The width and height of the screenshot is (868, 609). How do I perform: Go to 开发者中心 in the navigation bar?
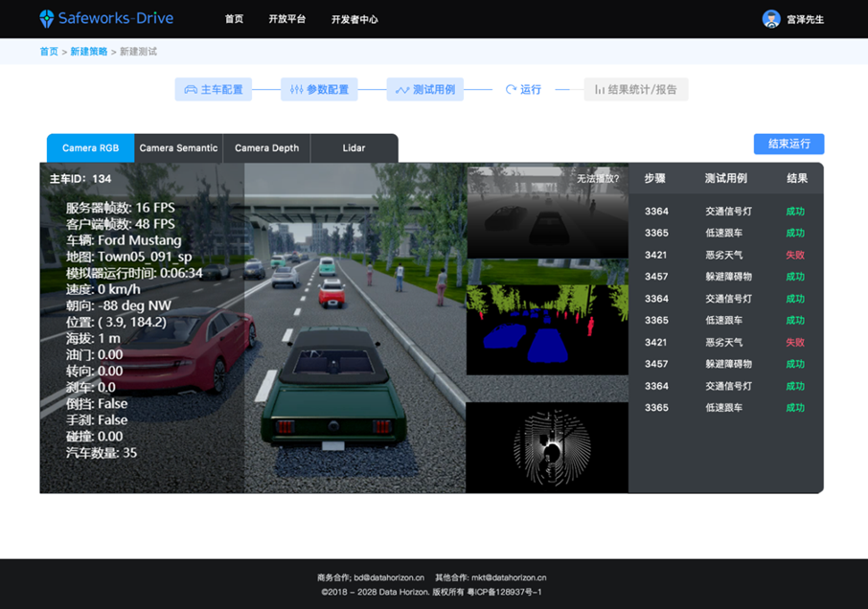(354, 19)
